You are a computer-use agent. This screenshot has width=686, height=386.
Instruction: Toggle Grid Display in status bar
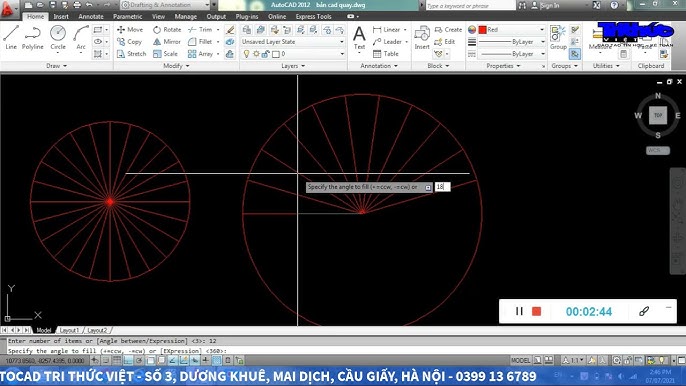pos(117,361)
